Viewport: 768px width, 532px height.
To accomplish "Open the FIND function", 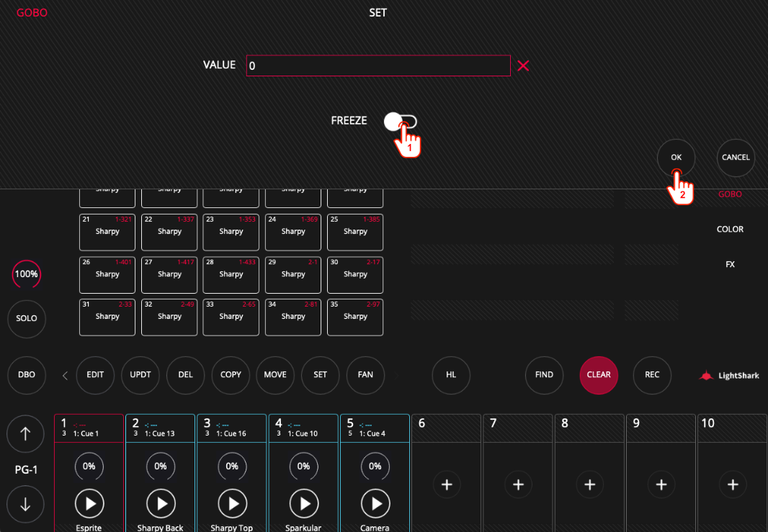I will (x=544, y=375).
